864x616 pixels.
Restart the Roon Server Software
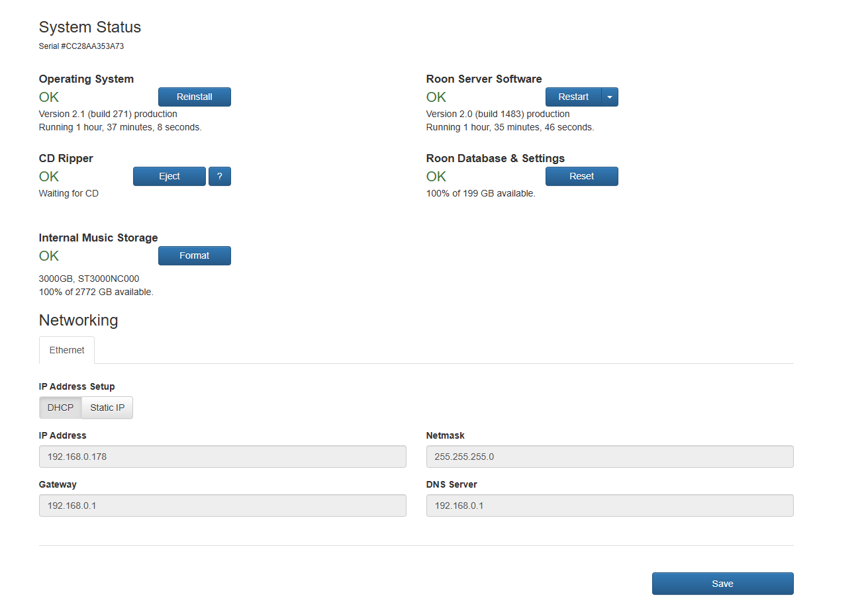tap(573, 97)
